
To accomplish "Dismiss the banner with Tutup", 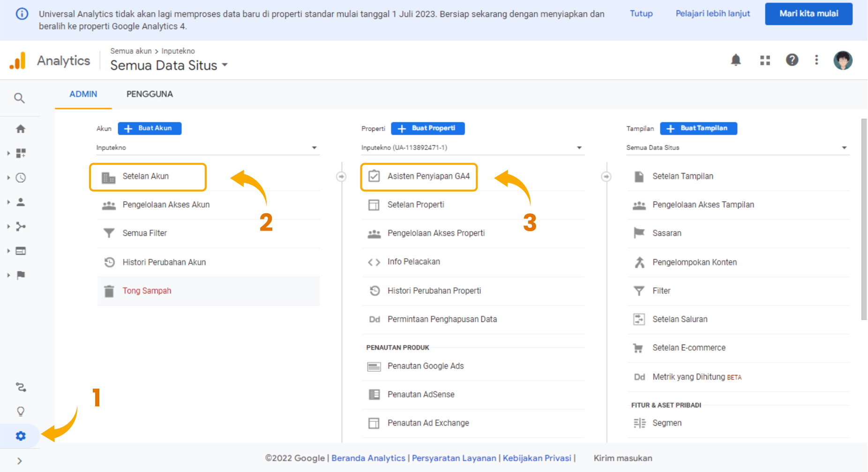I will [x=641, y=14].
